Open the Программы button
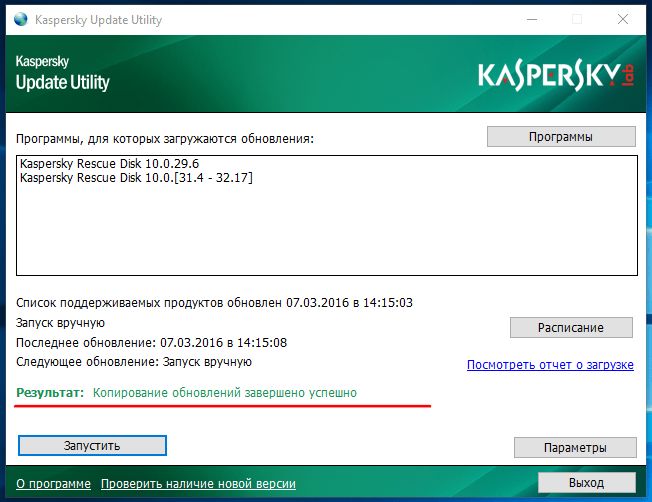Screen dimensions: 652x502 [x=561, y=136]
